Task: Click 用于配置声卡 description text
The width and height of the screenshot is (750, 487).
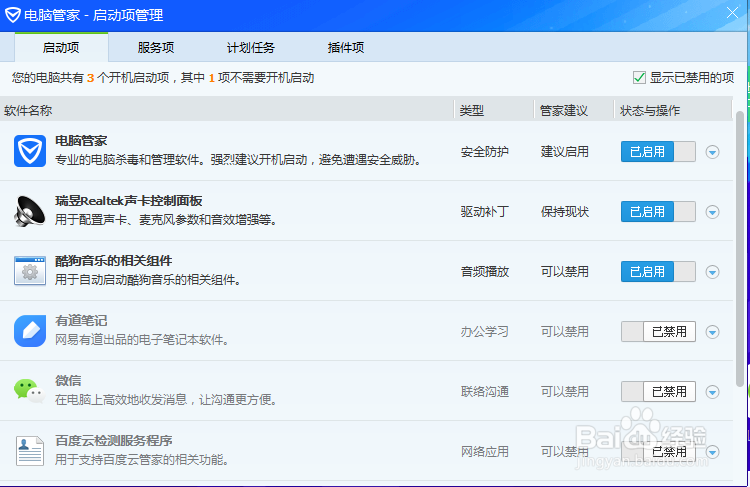Action: click(166, 220)
